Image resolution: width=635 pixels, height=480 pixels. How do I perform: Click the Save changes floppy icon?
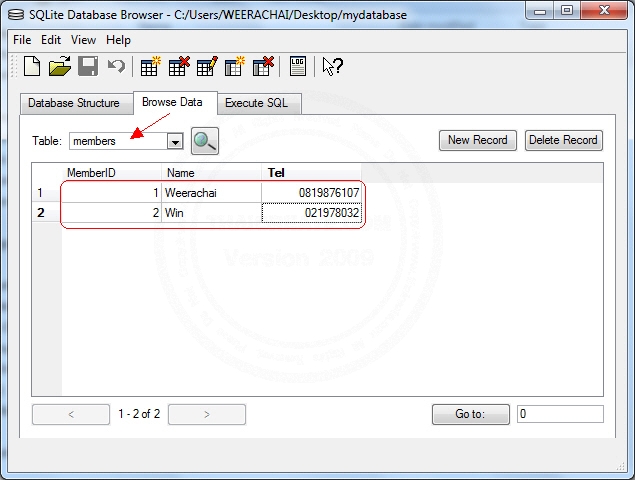(88, 66)
